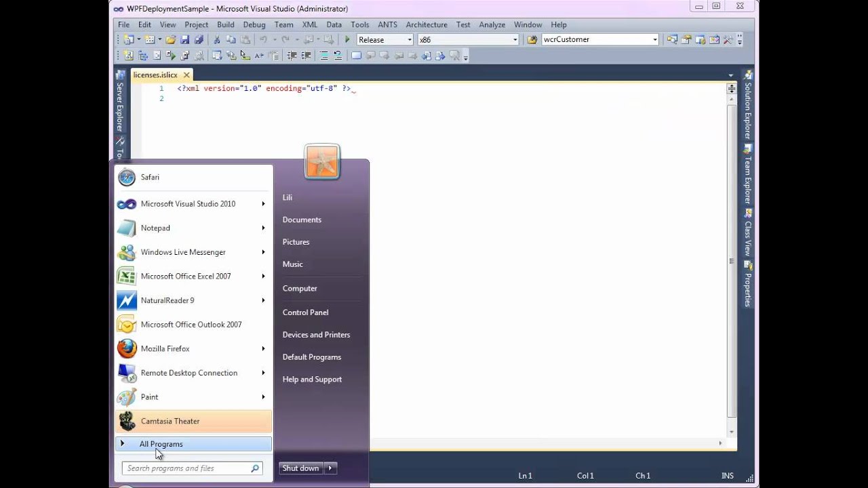This screenshot has height=488, width=868.
Task: Open the Debug menu
Action: (x=254, y=24)
